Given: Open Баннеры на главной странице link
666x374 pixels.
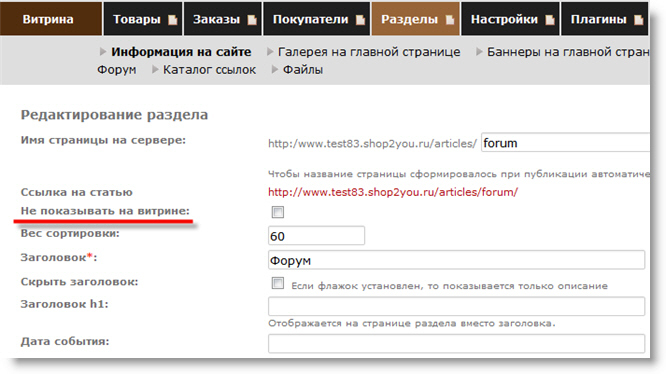Looking at the screenshot, I should (568, 52).
